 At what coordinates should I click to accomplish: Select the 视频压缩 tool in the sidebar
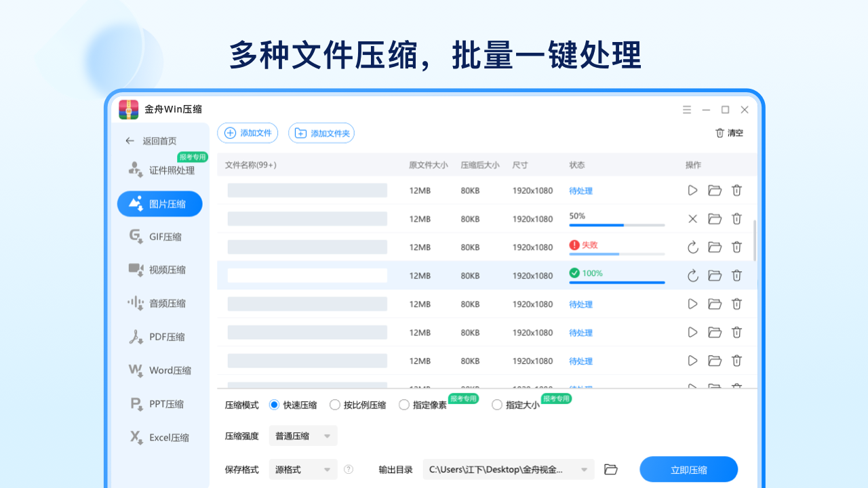pos(167,270)
